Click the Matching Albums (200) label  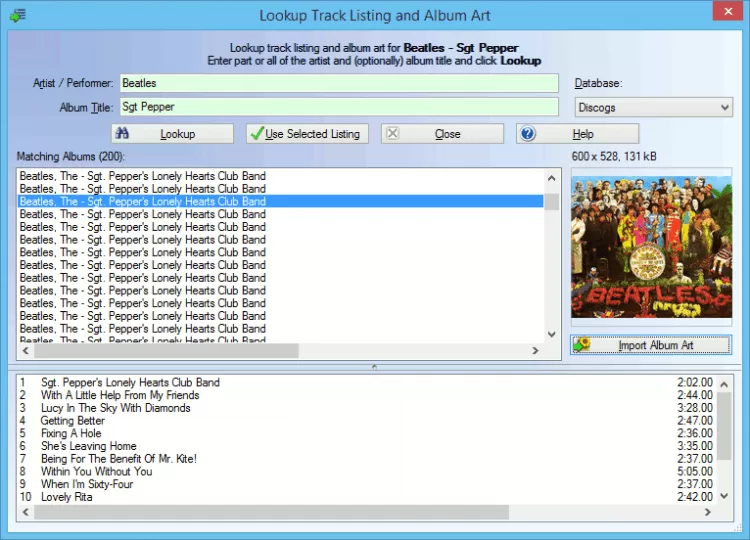click(71, 156)
